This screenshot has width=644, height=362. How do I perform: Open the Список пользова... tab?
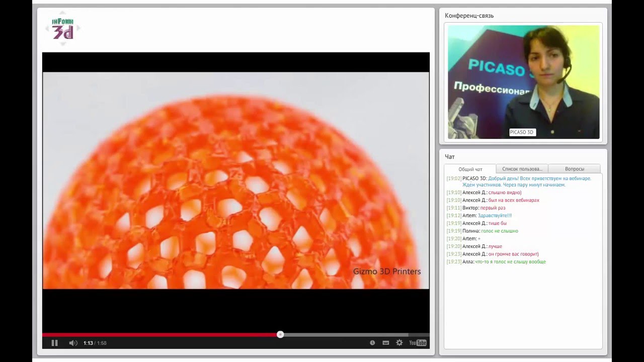522,169
